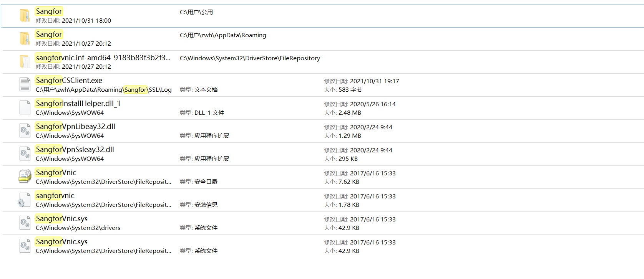
Task: Click the 大小: 1.78 KB text
Action: click(x=342, y=205)
